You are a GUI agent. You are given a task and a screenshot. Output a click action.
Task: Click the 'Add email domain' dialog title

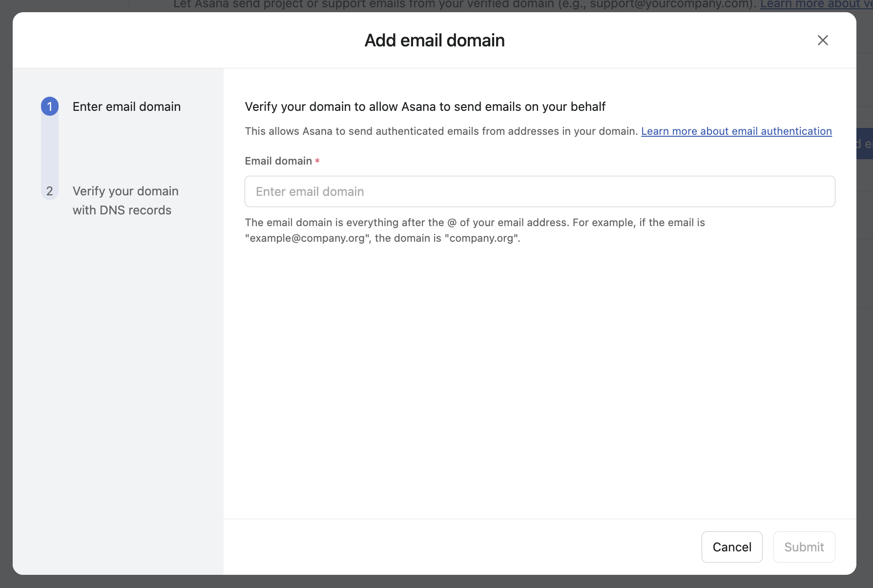click(x=435, y=41)
